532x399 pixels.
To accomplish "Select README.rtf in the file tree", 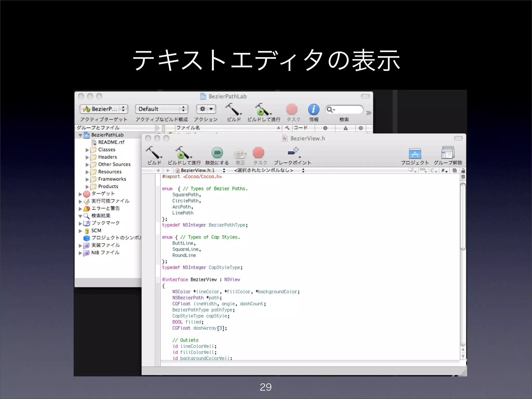I will point(111,142).
